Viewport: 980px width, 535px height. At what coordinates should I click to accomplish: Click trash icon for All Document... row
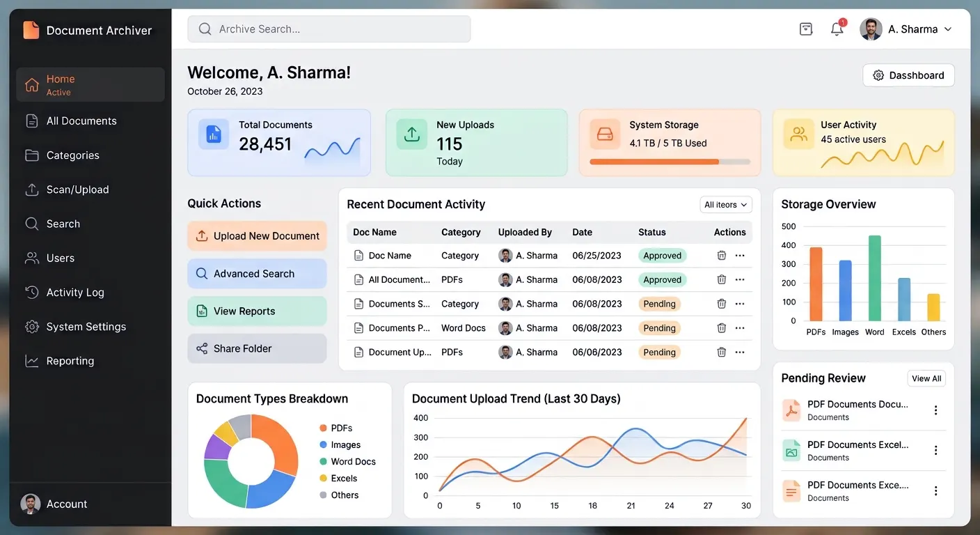click(722, 279)
